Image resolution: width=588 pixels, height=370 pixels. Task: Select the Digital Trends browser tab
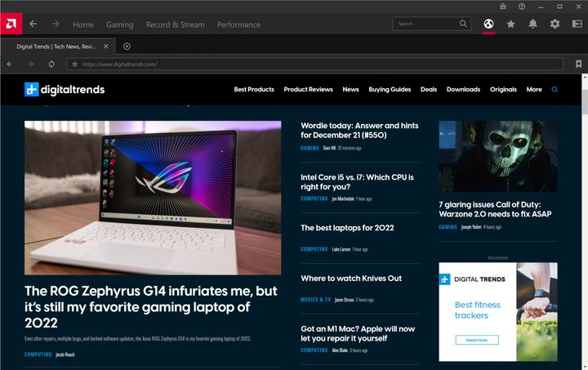[x=56, y=47]
